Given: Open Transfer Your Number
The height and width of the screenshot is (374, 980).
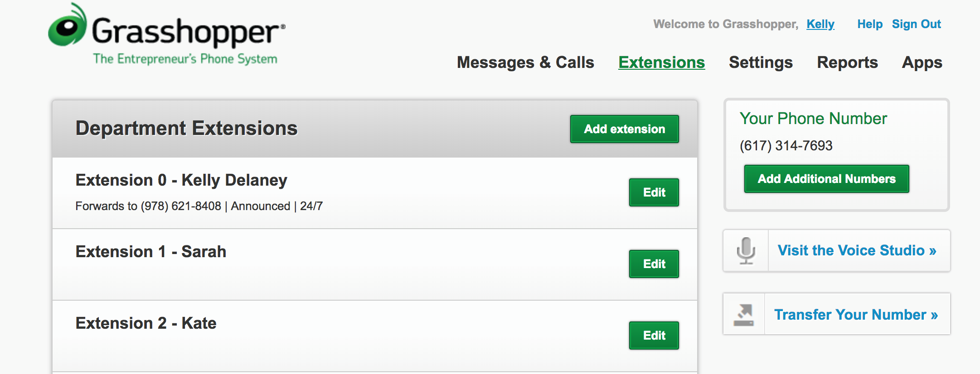Looking at the screenshot, I should pyautogui.click(x=857, y=314).
